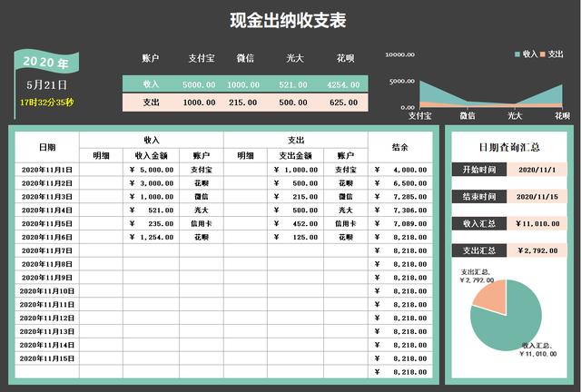Click the 结束时间 label
Screen dimensions: 581x392
tap(479, 197)
